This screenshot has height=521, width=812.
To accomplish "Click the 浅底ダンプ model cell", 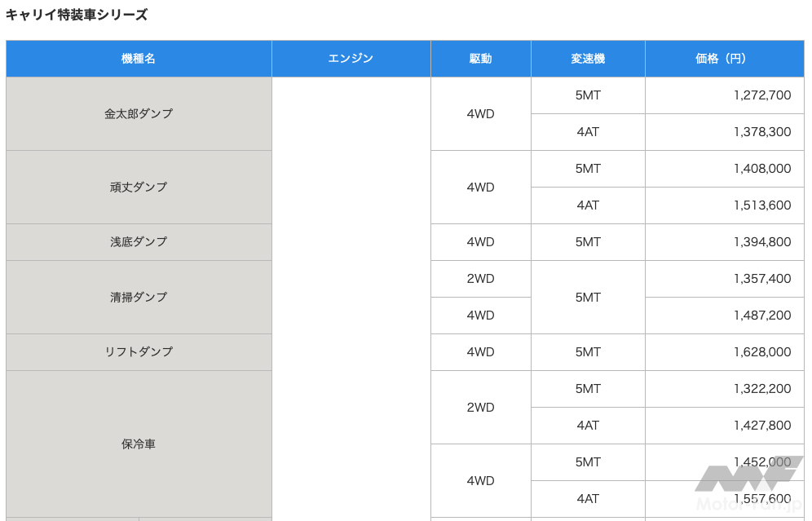I will pos(139,242).
